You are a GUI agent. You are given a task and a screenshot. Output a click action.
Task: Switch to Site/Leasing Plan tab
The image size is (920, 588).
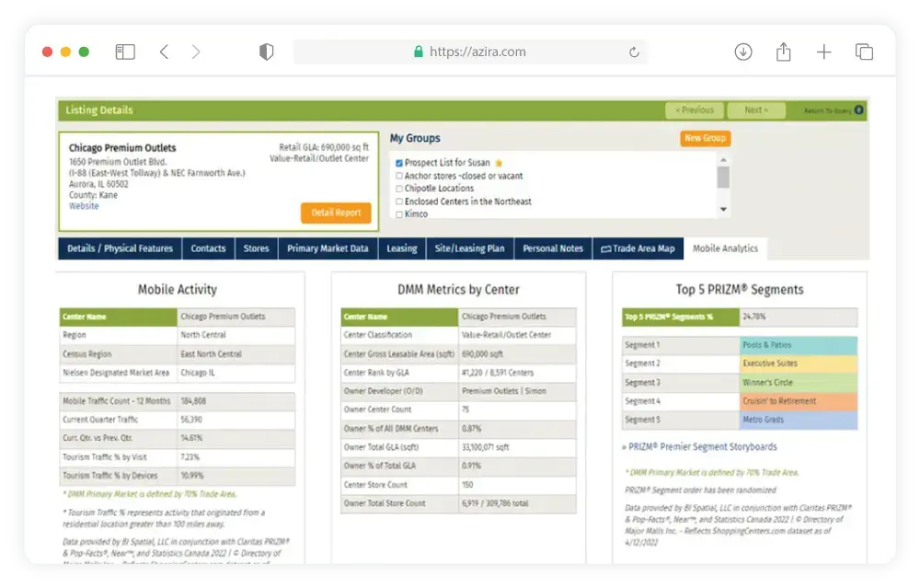click(470, 248)
